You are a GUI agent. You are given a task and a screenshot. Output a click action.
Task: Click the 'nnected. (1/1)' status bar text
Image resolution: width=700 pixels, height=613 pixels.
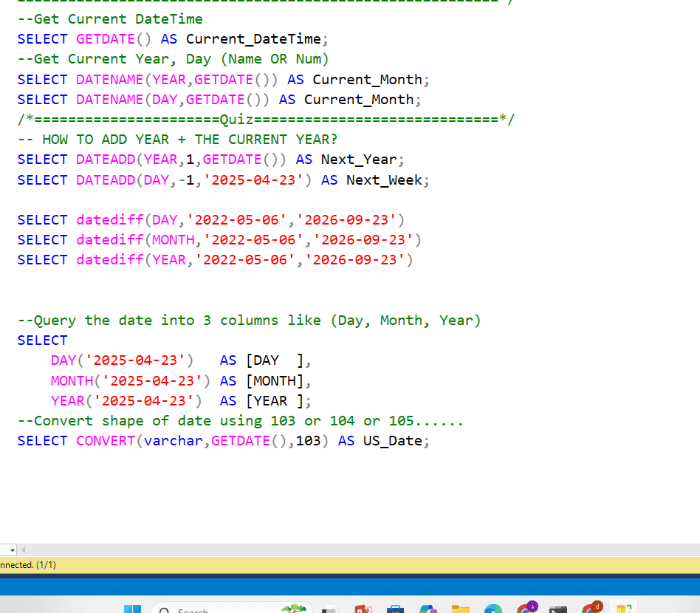(x=28, y=565)
